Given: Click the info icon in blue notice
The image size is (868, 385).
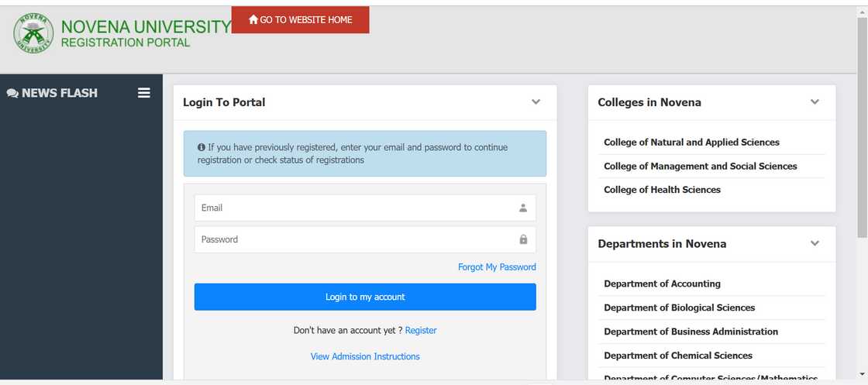Looking at the screenshot, I should 201,147.
